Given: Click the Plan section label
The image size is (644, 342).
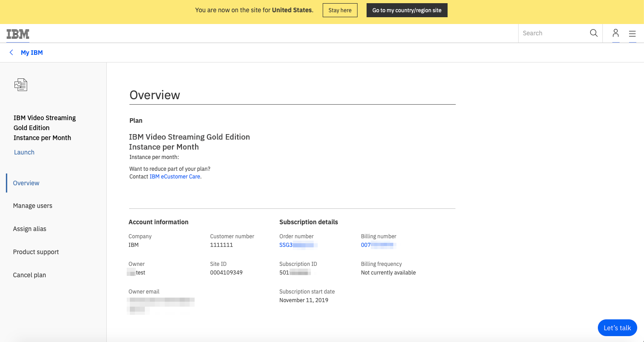Looking at the screenshot, I should coord(136,120).
